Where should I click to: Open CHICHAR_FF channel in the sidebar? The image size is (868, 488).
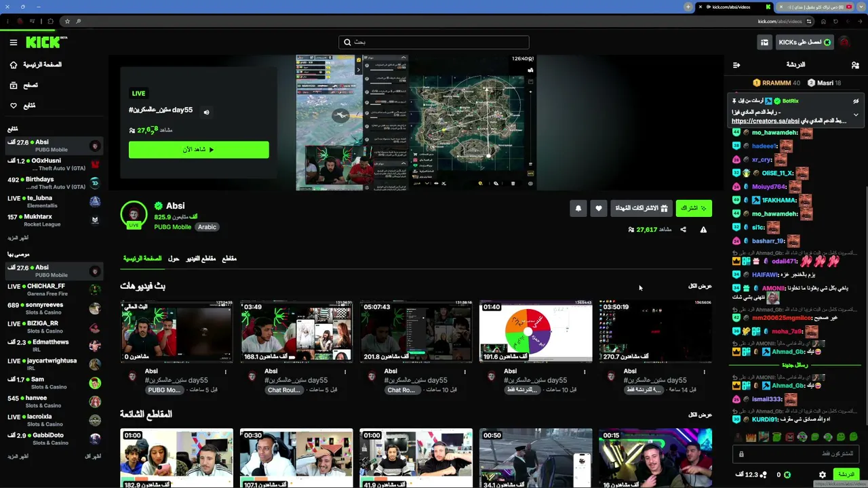pyautogui.click(x=54, y=289)
